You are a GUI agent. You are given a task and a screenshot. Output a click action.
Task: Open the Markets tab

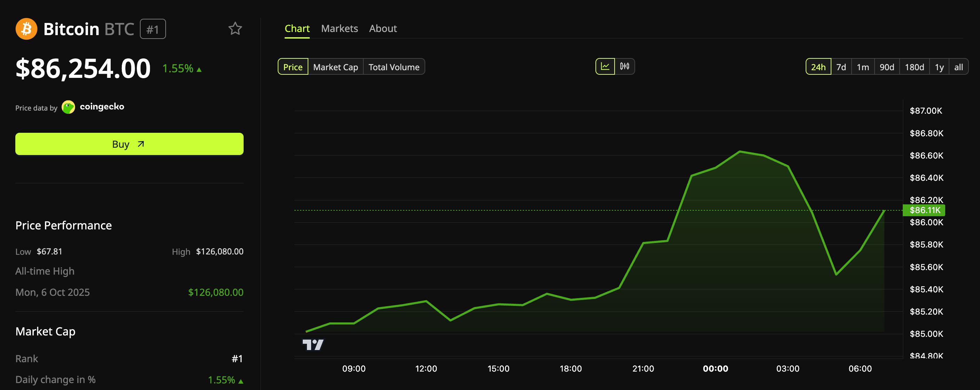pos(339,29)
